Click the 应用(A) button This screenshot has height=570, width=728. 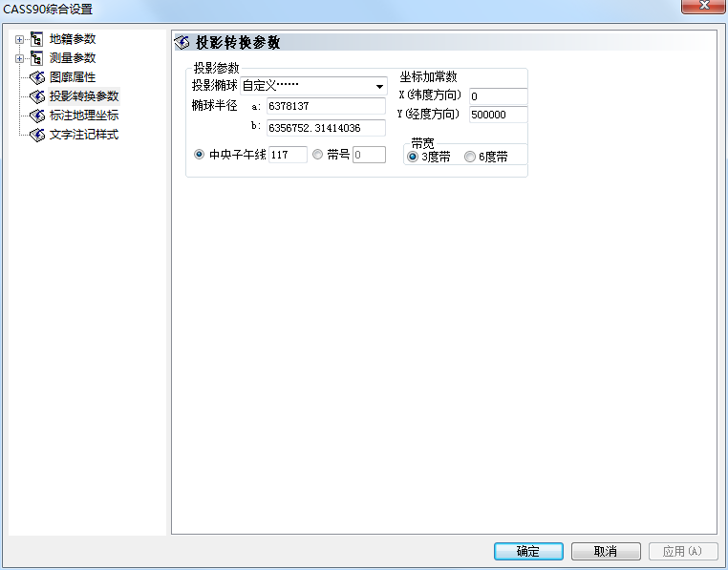(682, 552)
